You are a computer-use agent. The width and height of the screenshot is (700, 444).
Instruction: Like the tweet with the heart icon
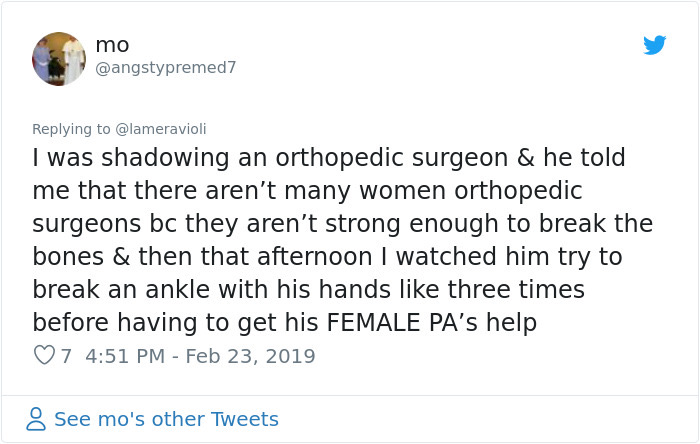pos(43,356)
